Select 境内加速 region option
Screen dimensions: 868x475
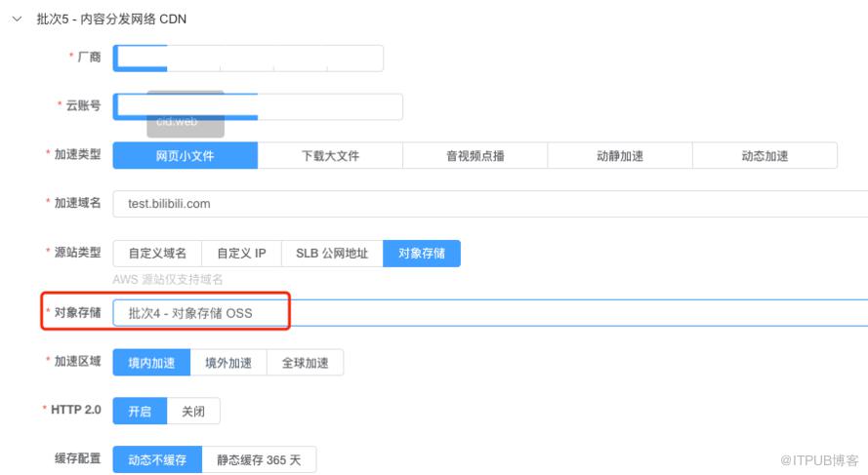point(151,363)
